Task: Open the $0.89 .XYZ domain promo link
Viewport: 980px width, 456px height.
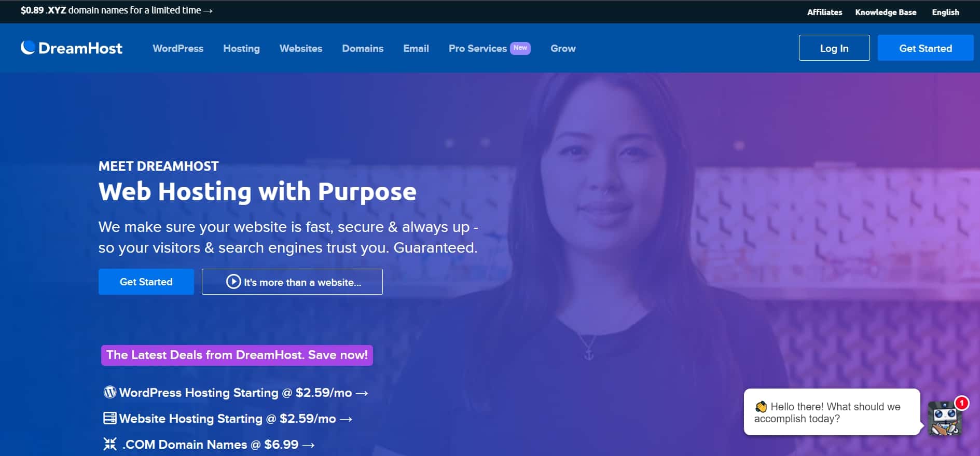Action: coord(117,10)
